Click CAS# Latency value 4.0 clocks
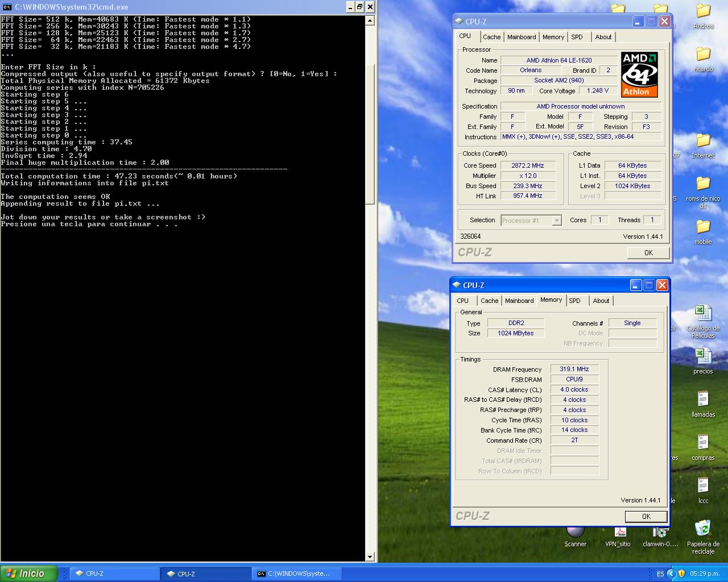 [574, 389]
